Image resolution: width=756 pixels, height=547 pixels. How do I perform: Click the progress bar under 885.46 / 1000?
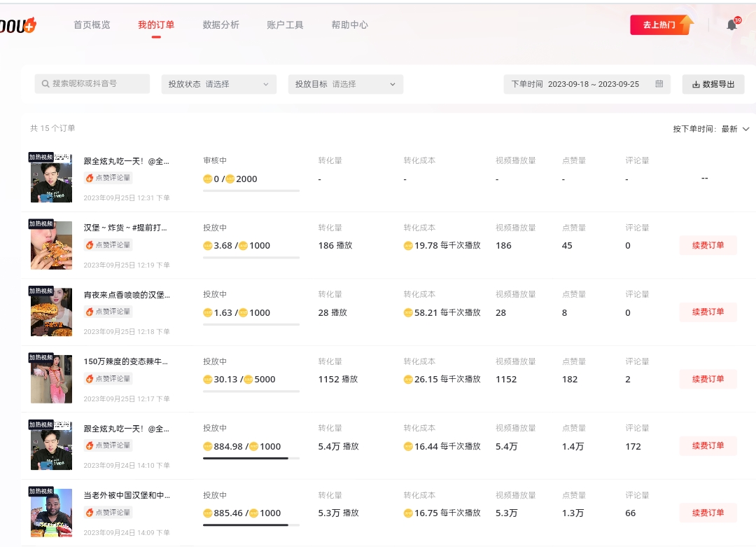click(251, 525)
